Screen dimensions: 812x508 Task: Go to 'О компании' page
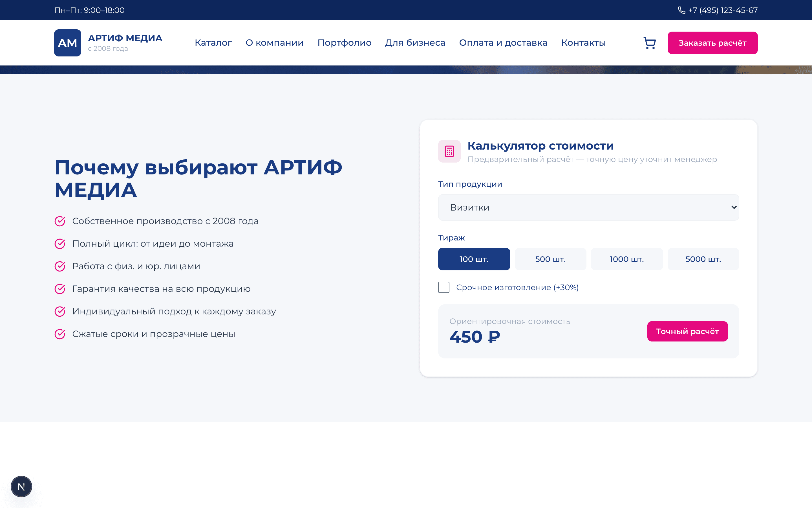[x=274, y=43]
